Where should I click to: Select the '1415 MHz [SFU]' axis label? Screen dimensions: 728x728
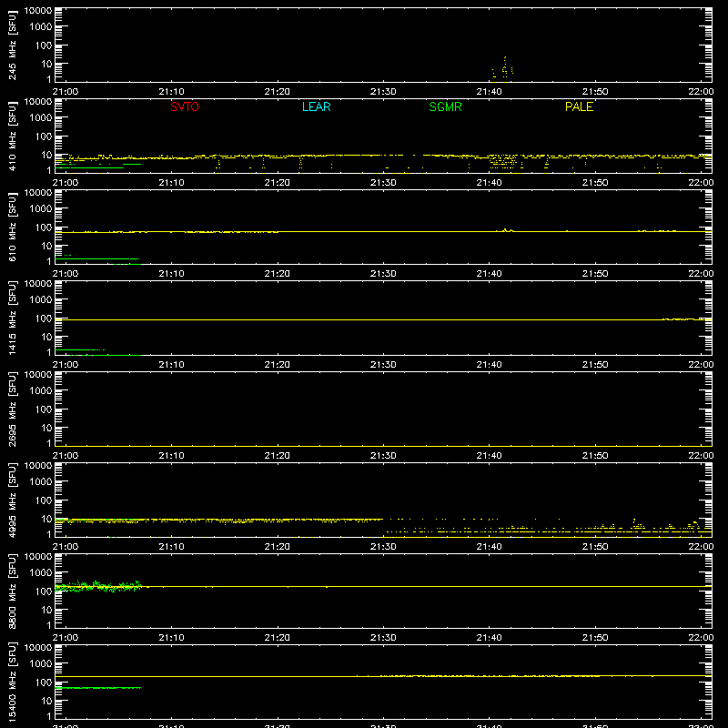pyautogui.click(x=12, y=318)
